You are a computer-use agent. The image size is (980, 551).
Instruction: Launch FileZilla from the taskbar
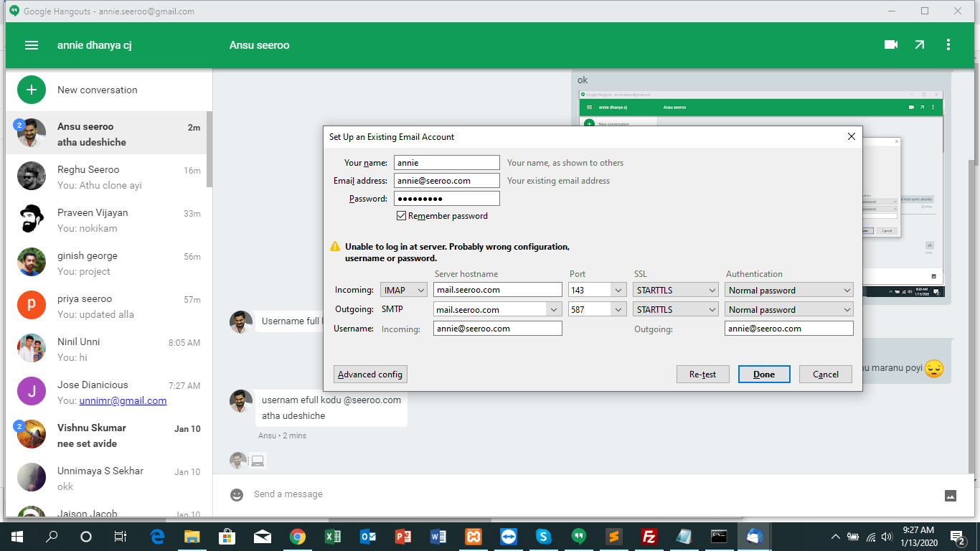coord(649,537)
